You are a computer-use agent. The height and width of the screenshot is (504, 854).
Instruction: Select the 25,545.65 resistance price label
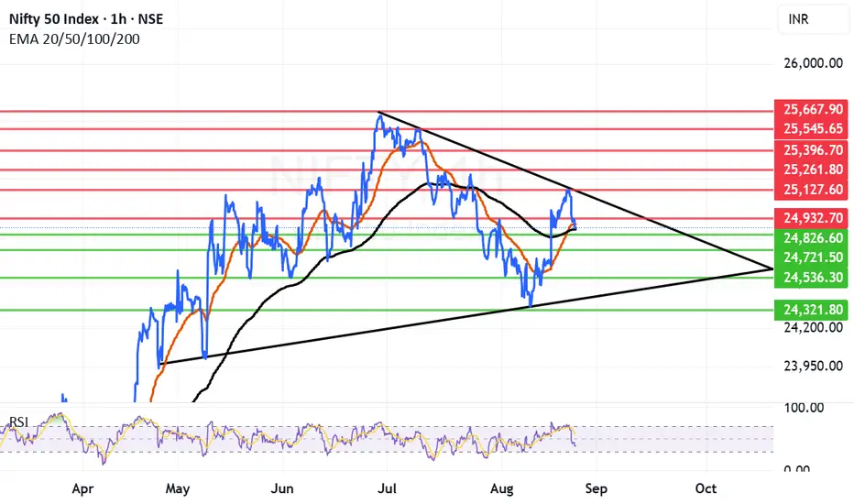click(813, 128)
